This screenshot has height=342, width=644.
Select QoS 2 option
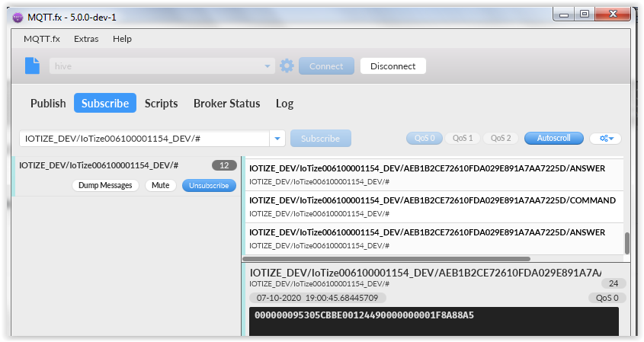pyautogui.click(x=501, y=139)
